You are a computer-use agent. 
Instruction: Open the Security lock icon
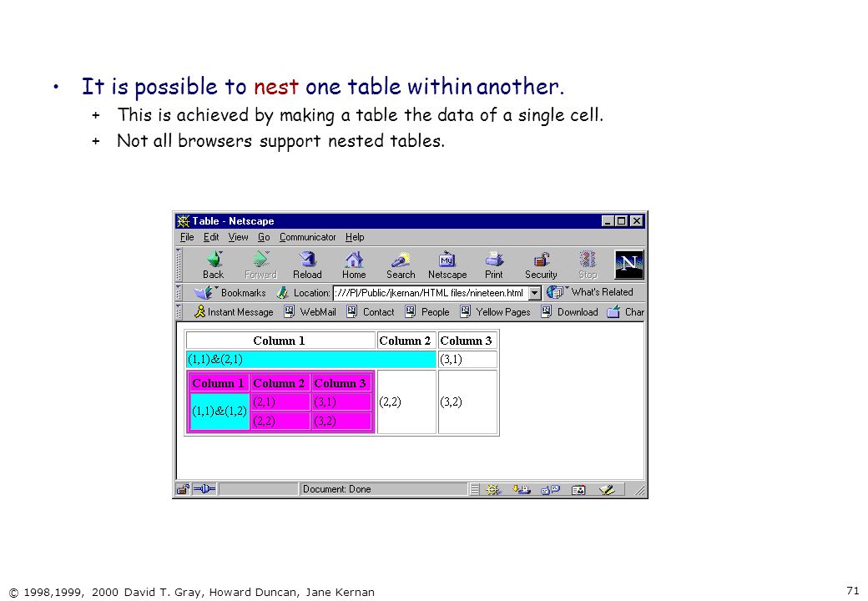click(x=541, y=259)
